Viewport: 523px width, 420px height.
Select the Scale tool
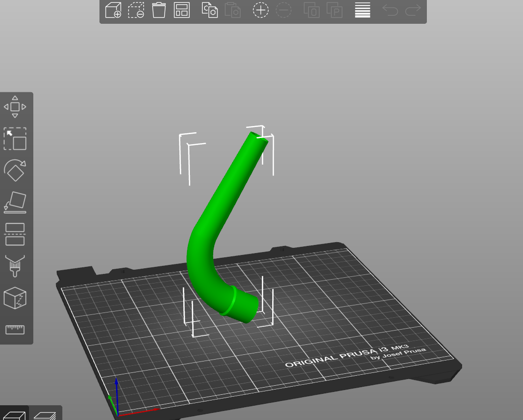coord(15,139)
